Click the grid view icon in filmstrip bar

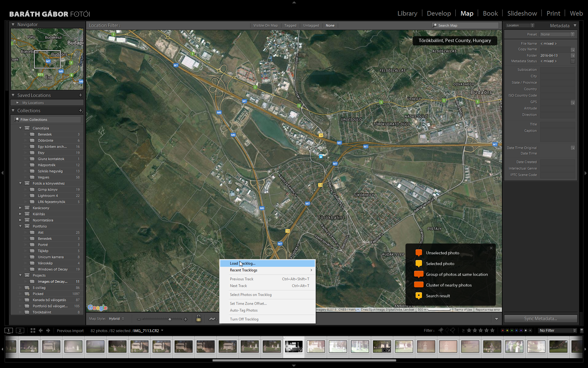33,331
